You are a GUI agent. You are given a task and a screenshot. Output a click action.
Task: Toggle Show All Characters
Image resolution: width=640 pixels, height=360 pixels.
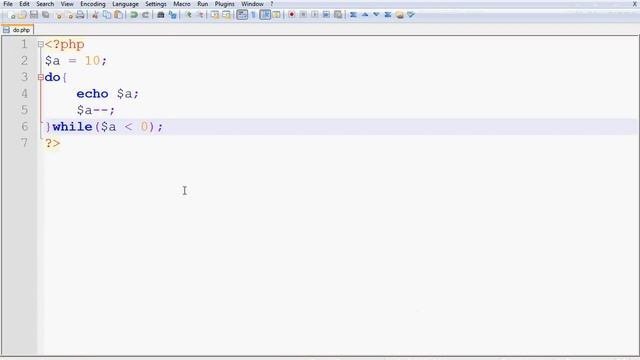[253, 15]
